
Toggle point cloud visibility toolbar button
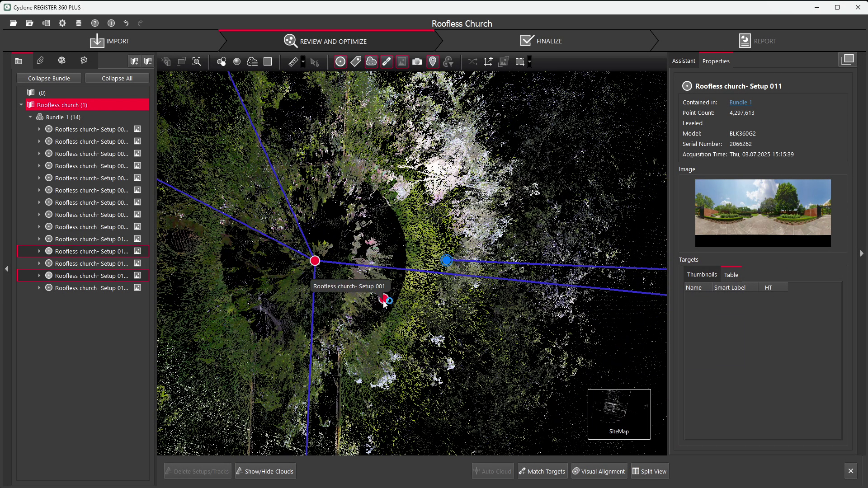371,62
